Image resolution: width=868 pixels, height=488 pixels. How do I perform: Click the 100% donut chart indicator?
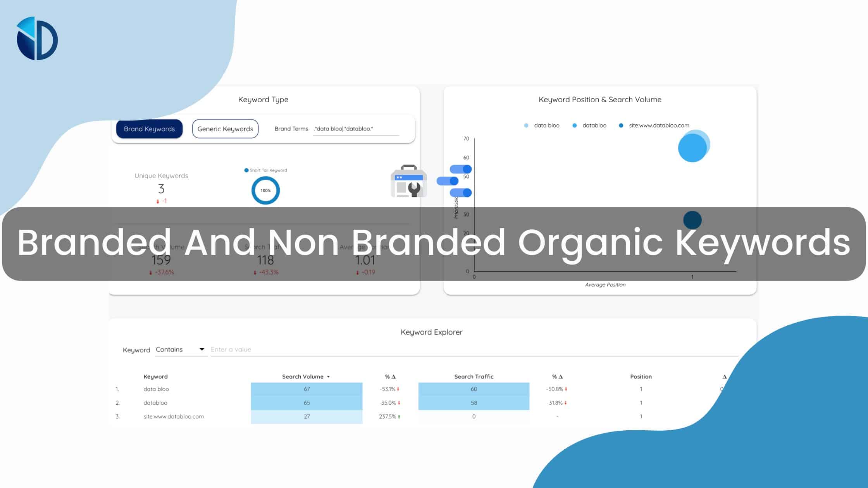(265, 190)
